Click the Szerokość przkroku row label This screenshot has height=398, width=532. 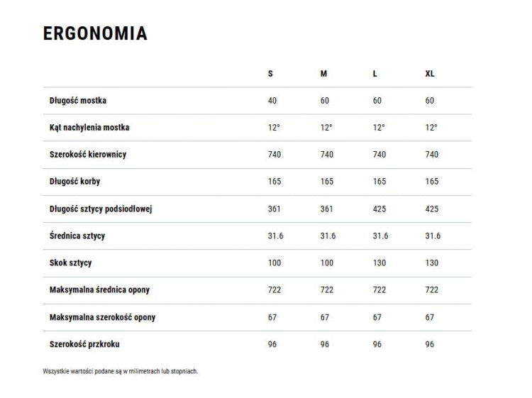84,344
